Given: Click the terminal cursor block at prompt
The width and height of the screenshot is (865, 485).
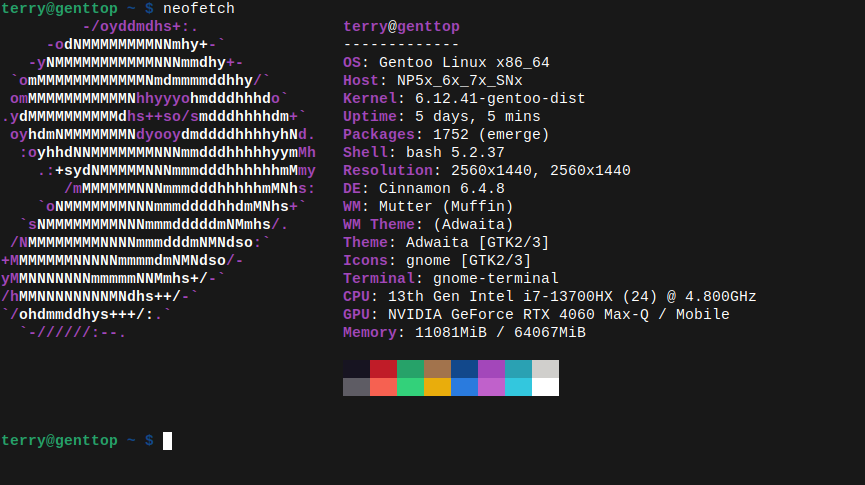Looking at the screenshot, I should [167, 441].
